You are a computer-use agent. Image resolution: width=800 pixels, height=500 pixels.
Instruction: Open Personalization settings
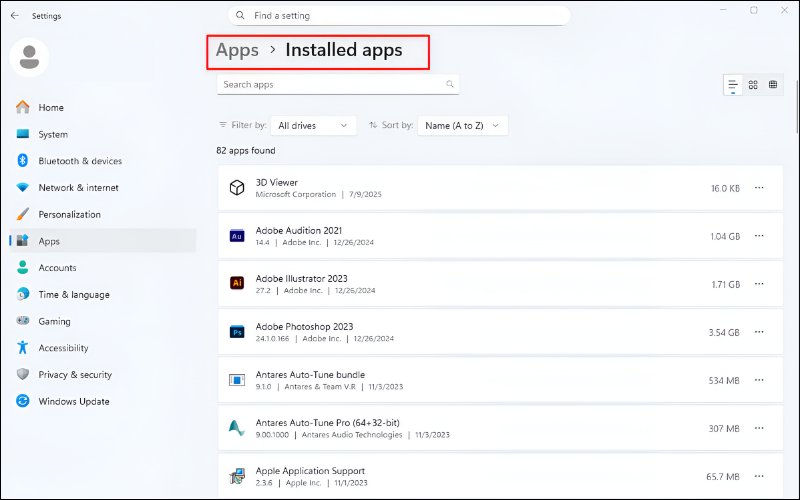(x=103, y=214)
